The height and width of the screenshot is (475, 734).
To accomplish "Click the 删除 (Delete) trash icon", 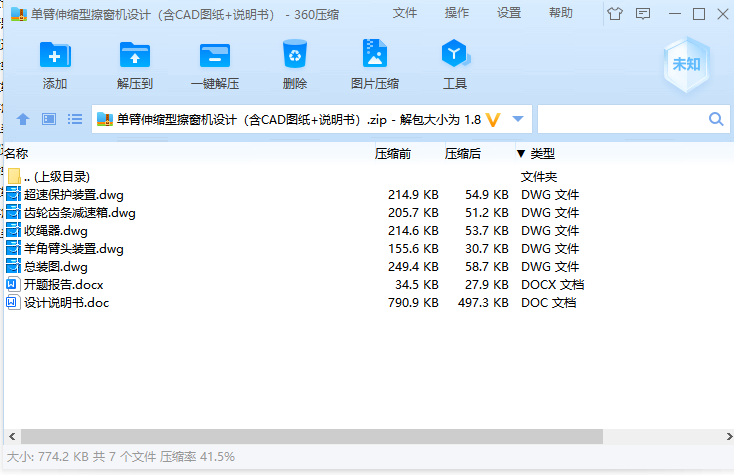I will 295,54.
